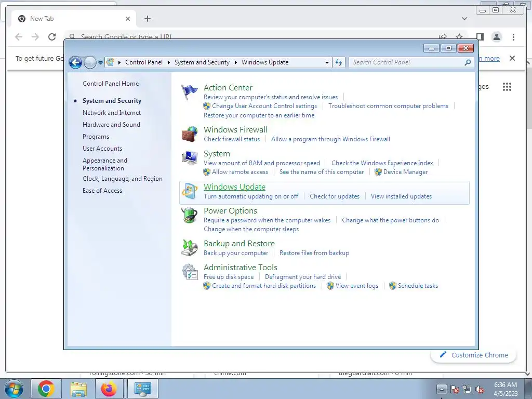This screenshot has height=399, width=532.
Task: Refresh the Control Panel address bar
Action: tap(339, 62)
